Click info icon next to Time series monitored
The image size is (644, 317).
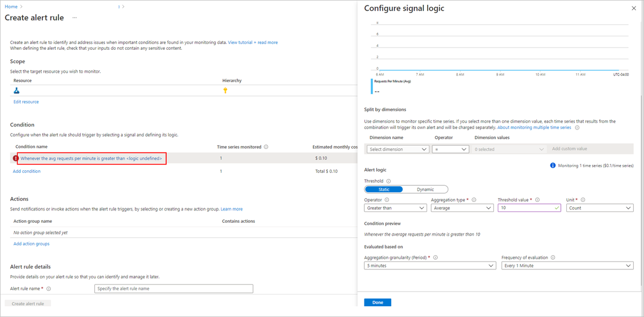(x=266, y=147)
